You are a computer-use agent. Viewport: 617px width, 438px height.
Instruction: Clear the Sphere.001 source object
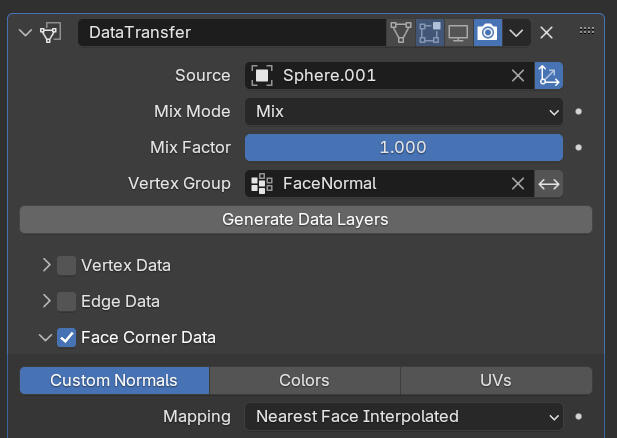point(517,75)
